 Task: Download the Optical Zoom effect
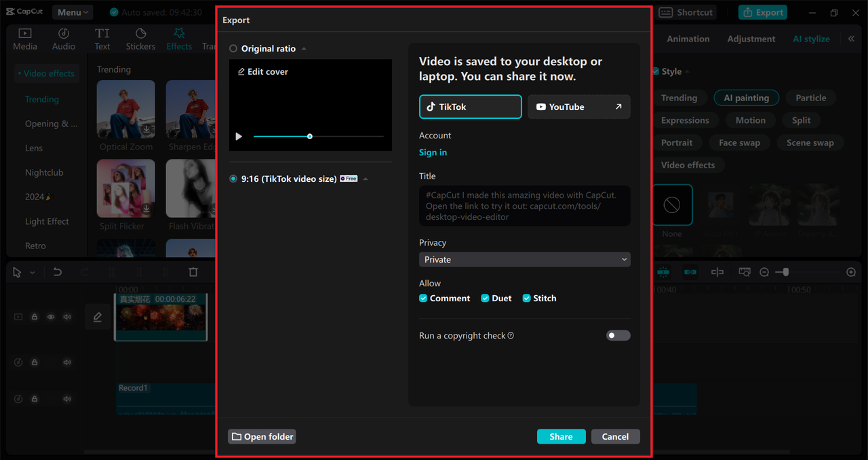pos(146,129)
